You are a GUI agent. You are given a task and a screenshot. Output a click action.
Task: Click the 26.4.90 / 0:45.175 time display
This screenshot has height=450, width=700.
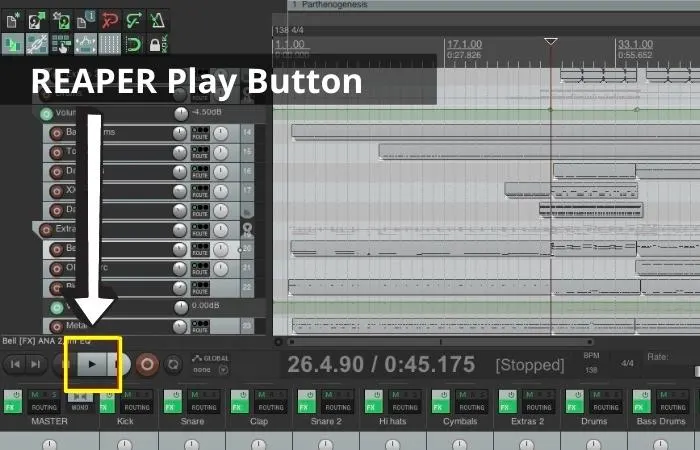[381, 365]
